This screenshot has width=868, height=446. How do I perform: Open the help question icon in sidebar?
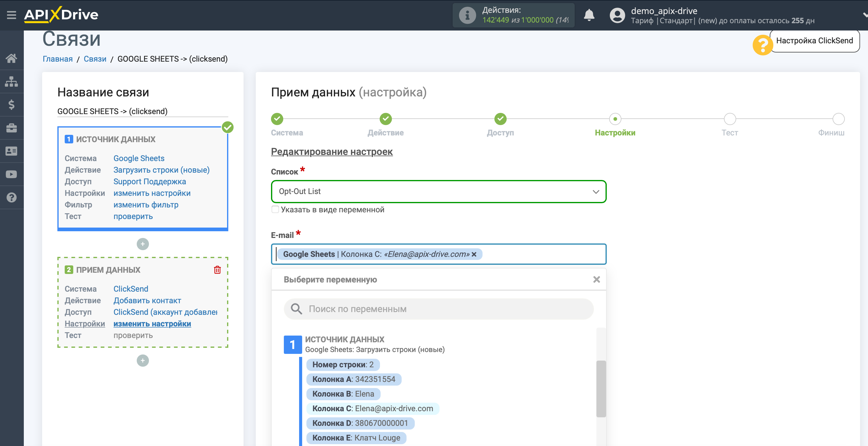point(12,197)
